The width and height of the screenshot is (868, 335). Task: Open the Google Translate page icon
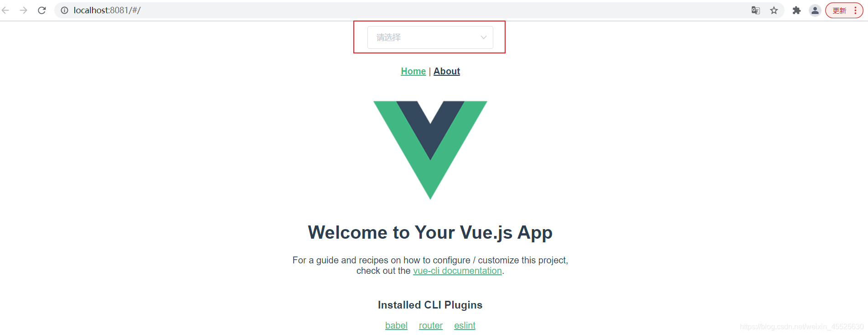tap(755, 10)
